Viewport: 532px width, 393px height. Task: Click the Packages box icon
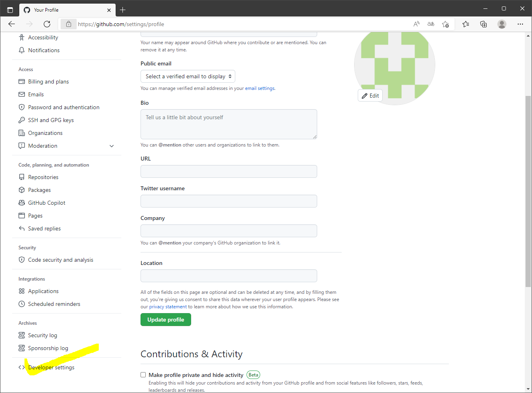coord(22,190)
